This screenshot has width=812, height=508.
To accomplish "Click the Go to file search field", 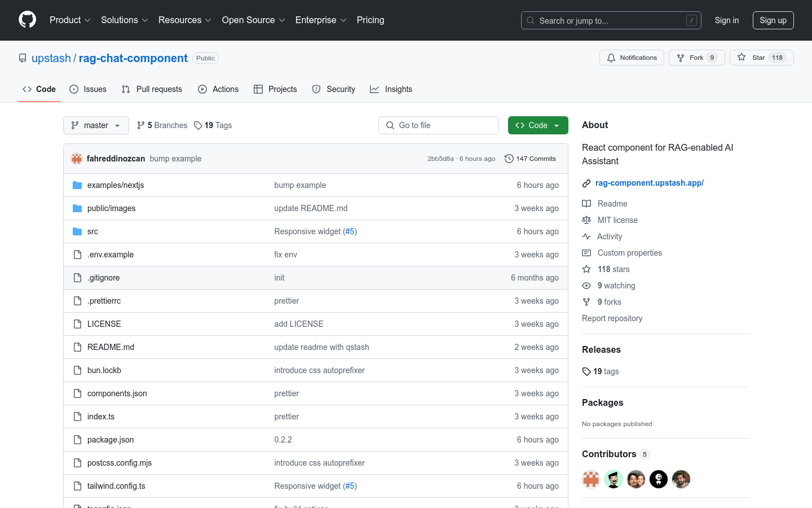I will [438, 125].
